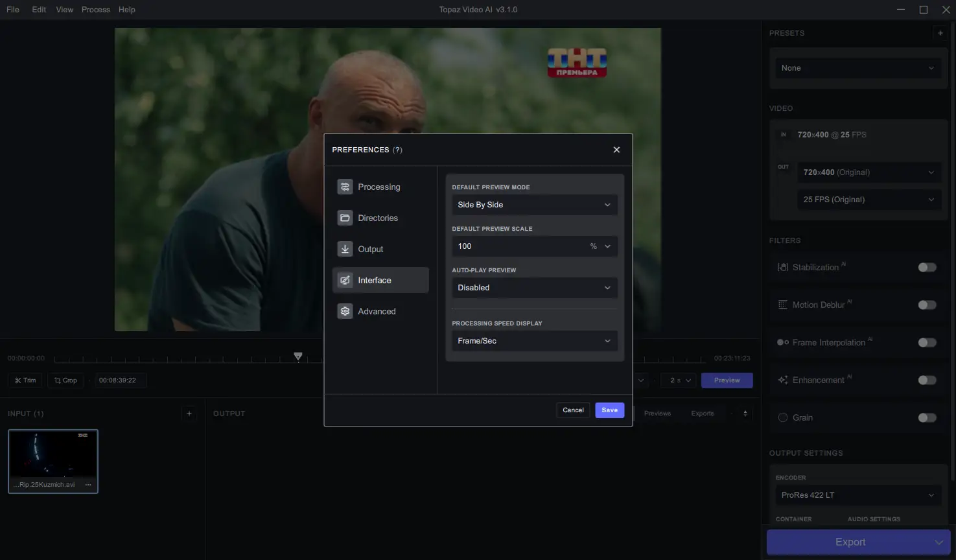This screenshot has width=956, height=560.
Task: Toggle the Enhancement switch
Action: click(927, 380)
